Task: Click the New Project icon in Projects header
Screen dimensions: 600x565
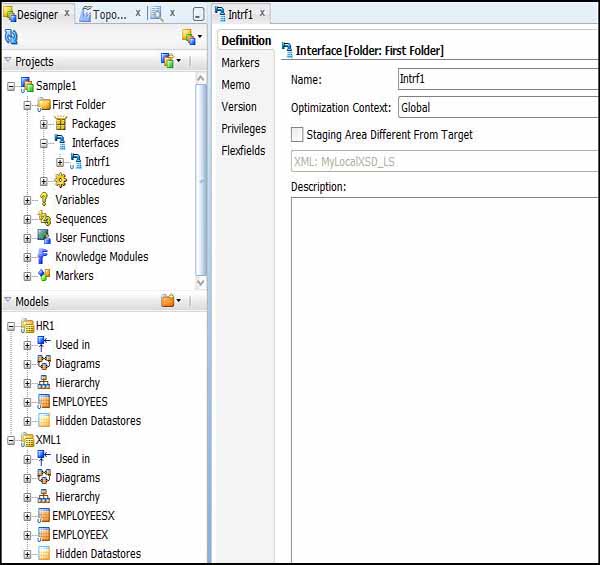Action: [x=170, y=61]
